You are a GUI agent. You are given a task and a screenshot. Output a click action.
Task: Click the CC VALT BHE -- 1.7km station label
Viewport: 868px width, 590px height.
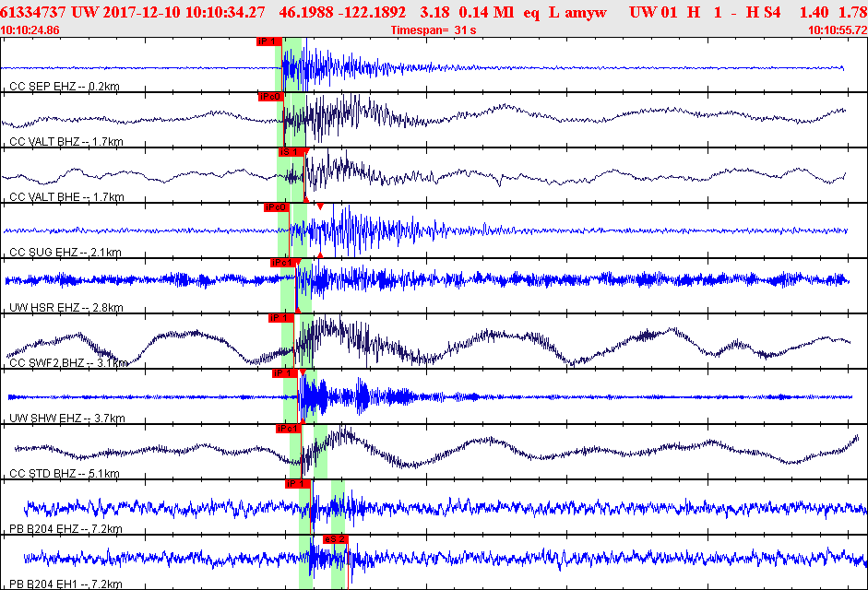[66, 197]
